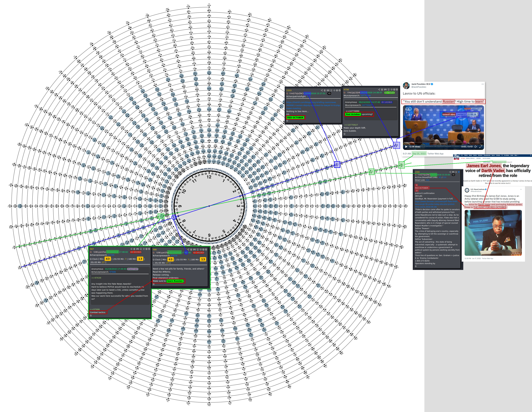Click James Earl Jones photo in tweet
This screenshot has height=412, width=532.
[x=493, y=233]
